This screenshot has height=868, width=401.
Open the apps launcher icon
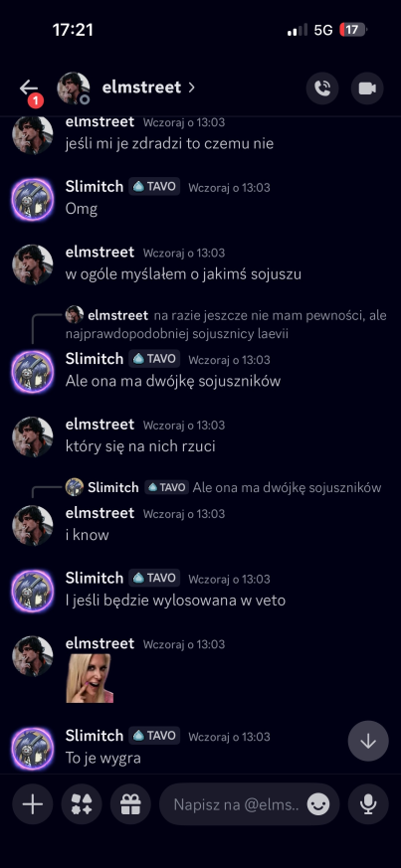[x=82, y=803]
